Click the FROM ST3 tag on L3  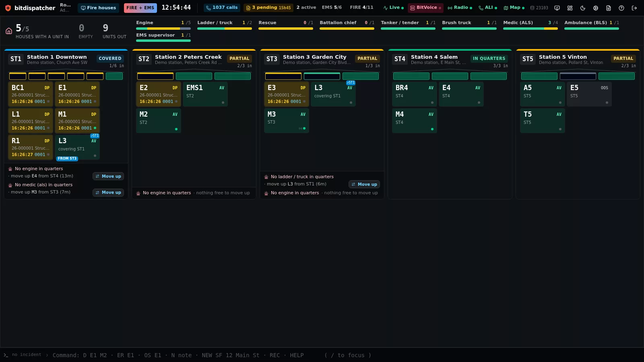67,158
